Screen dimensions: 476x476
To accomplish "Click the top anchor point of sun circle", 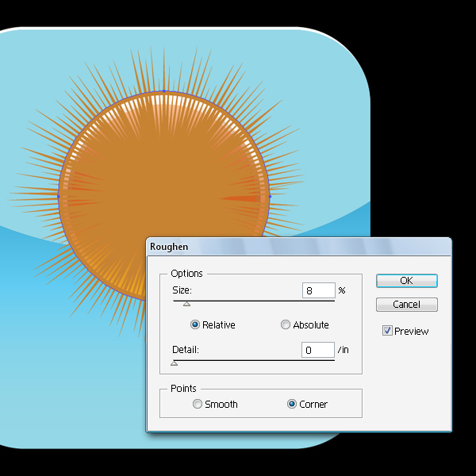I will 164,90.
